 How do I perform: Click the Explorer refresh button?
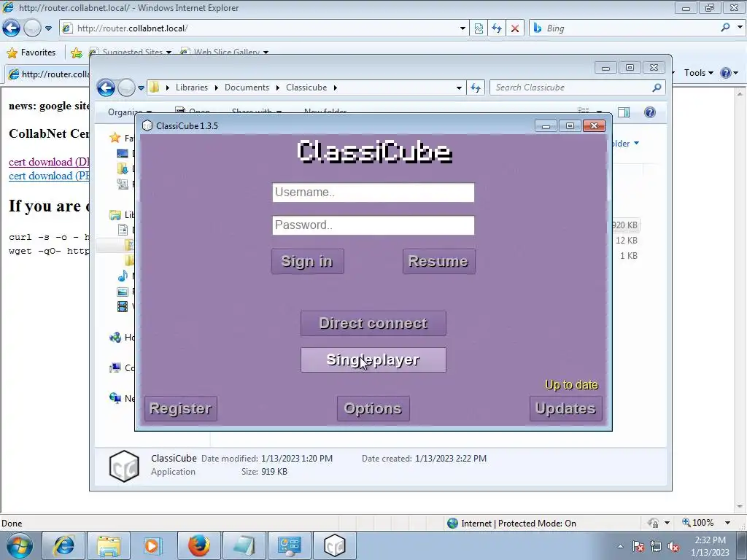476,87
